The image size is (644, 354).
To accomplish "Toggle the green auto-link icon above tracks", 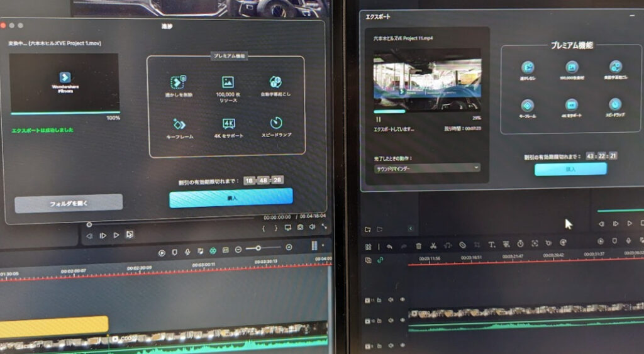I will [x=380, y=260].
